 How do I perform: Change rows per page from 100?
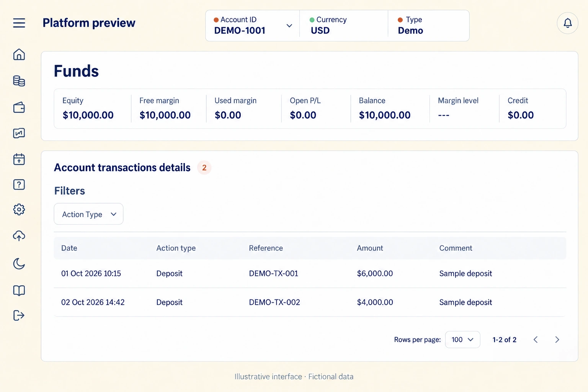[x=462, y=340]
